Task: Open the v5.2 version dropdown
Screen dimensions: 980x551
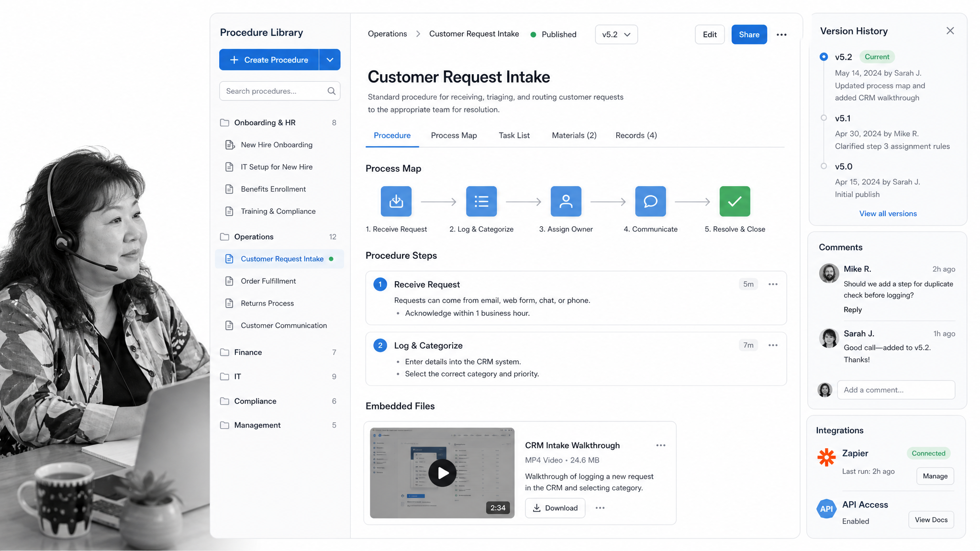Action: click(x=616, y=34)
